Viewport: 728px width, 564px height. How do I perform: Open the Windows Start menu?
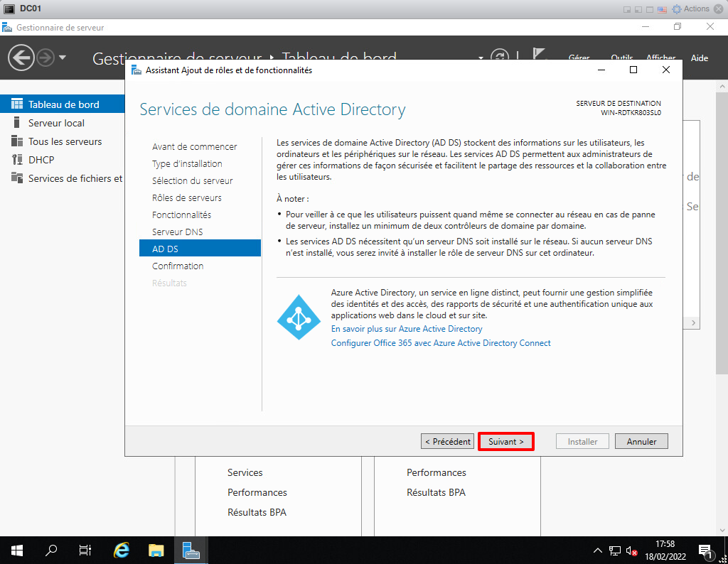[17, 551]
